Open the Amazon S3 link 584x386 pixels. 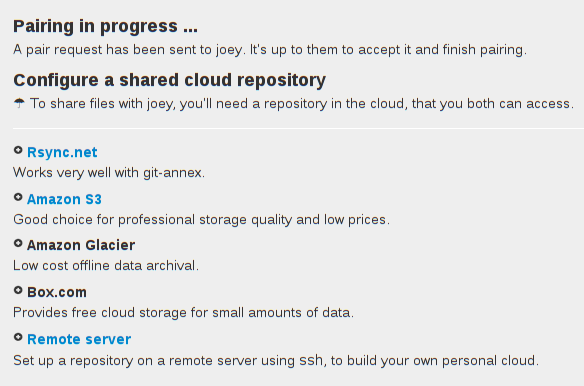64,199
